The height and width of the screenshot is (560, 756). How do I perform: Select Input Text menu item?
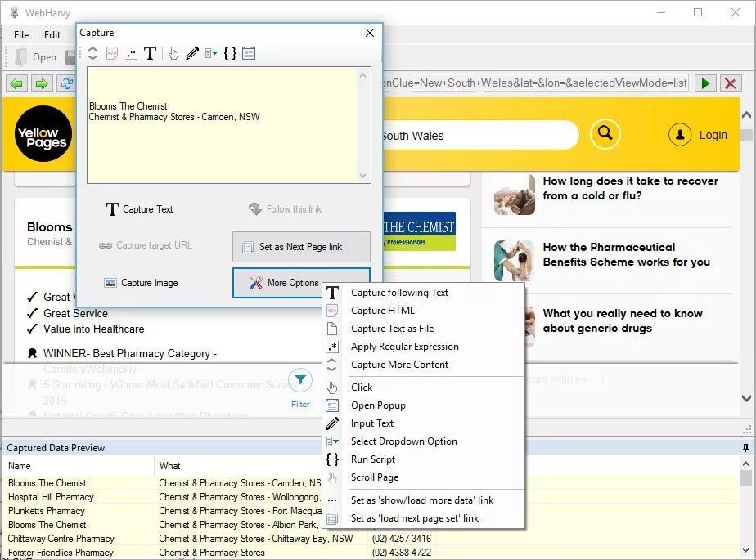click(x=423, y=423)
